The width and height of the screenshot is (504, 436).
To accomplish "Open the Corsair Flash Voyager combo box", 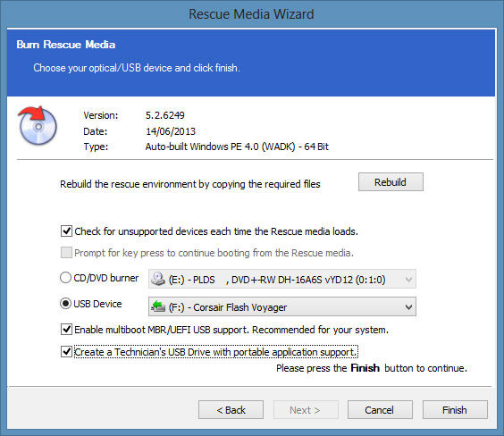I will (x=282, y=306).
